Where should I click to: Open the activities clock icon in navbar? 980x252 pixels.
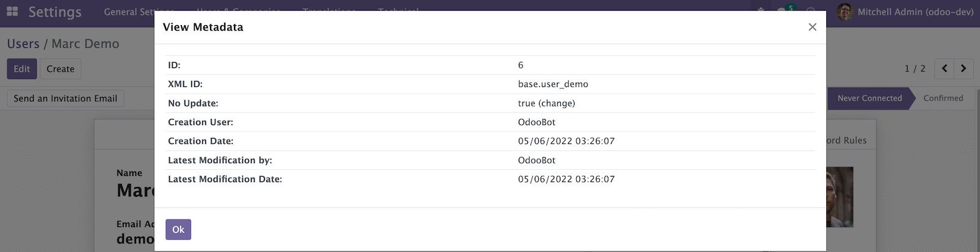[x=810, y=10]
